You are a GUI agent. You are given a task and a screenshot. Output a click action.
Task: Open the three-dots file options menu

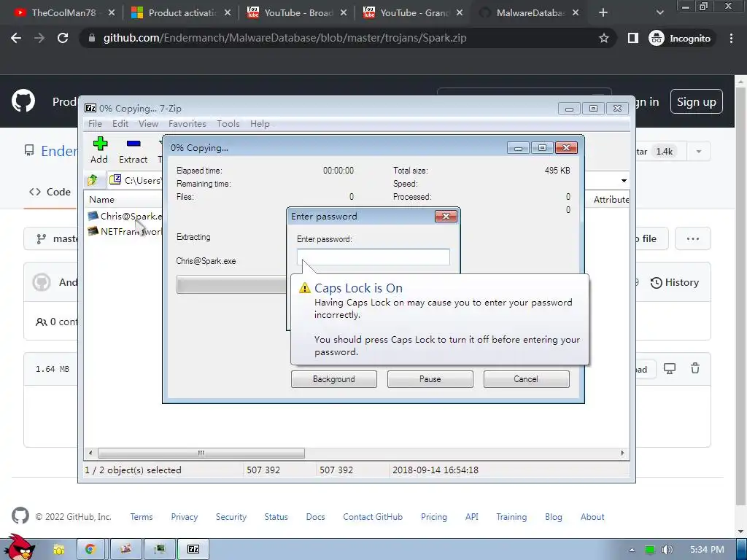(x=693, y=238)
